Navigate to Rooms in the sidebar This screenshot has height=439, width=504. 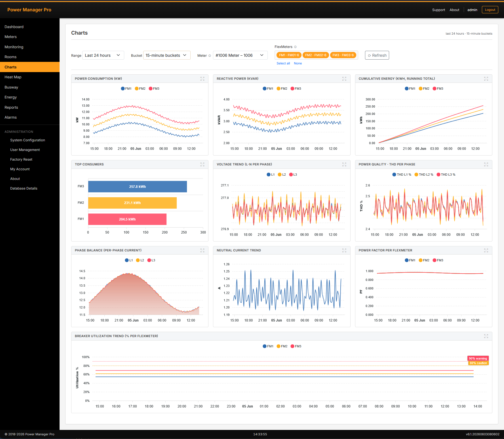[x=30, y=57]
